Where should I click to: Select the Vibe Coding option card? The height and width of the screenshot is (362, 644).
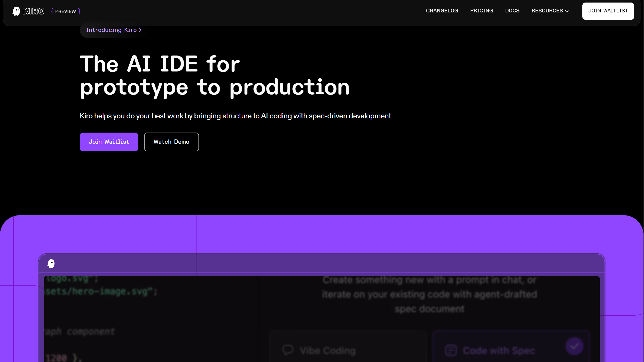[348, 347]
